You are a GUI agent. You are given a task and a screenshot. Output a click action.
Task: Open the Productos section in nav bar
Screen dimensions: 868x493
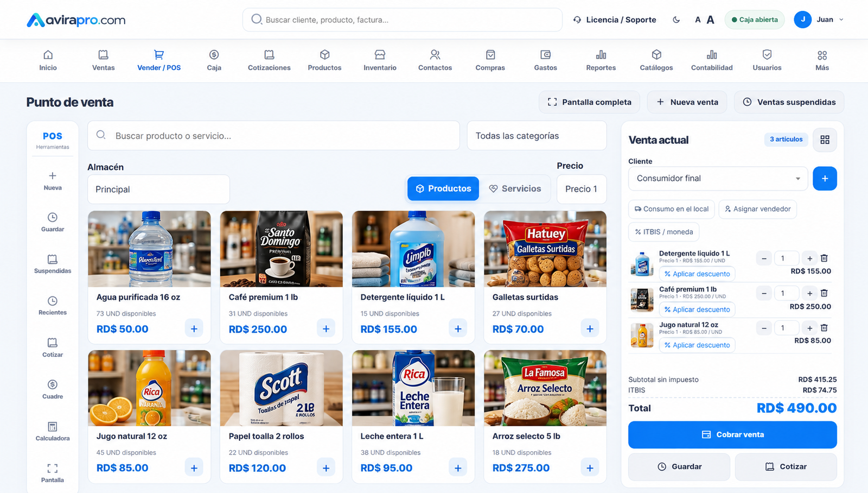tap(324, 60)
